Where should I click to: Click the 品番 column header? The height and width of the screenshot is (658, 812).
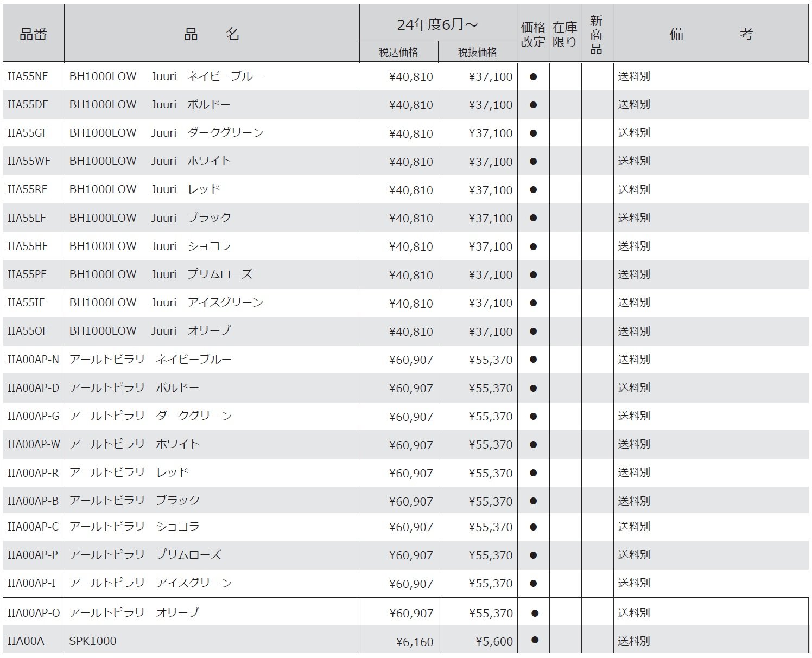tap(33, 34)
